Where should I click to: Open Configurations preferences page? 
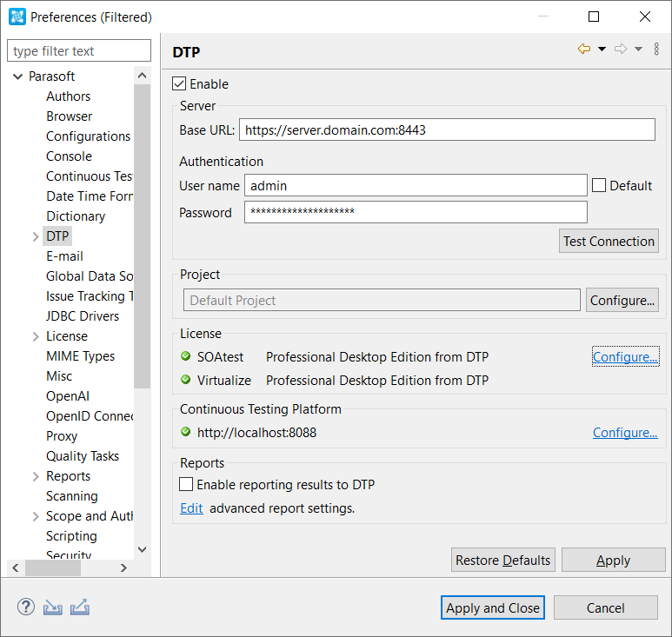(x=88, y=136)
